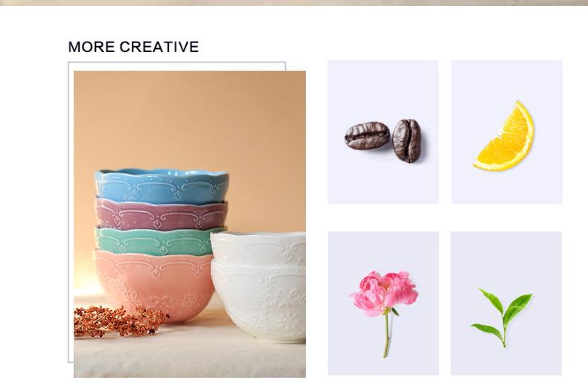
Task: Click the coffee beans thumbnail
Action: (x=383, y=132)
